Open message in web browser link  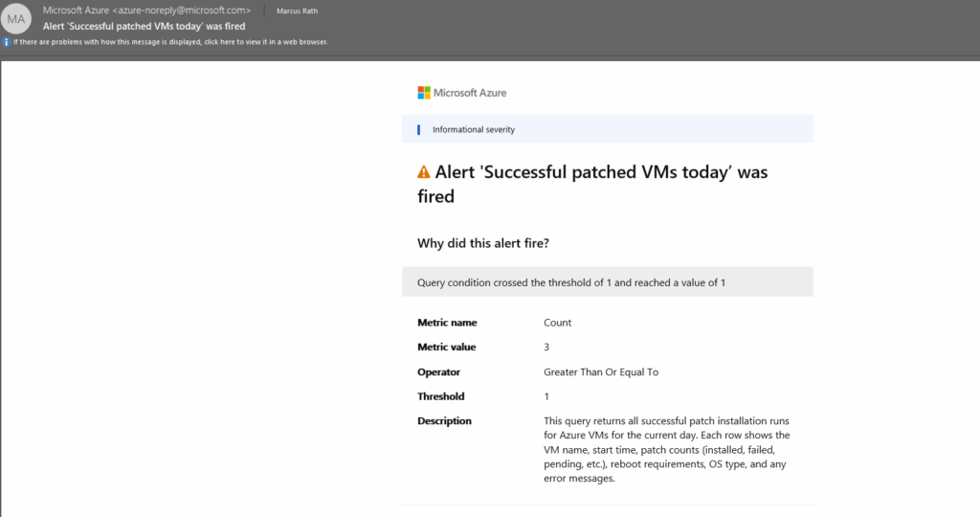[170, 42]
